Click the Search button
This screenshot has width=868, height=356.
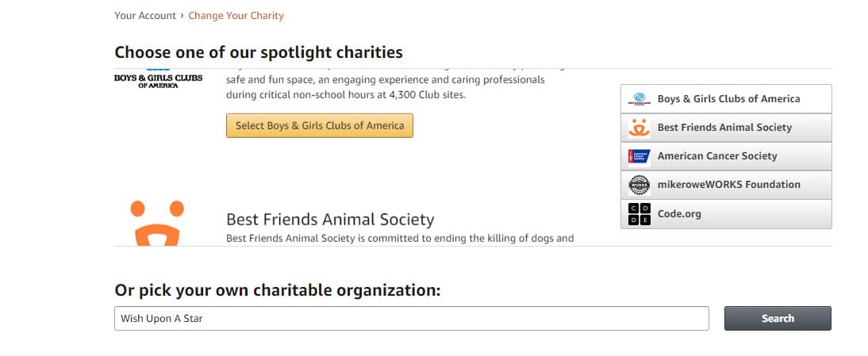pos(778,319)
